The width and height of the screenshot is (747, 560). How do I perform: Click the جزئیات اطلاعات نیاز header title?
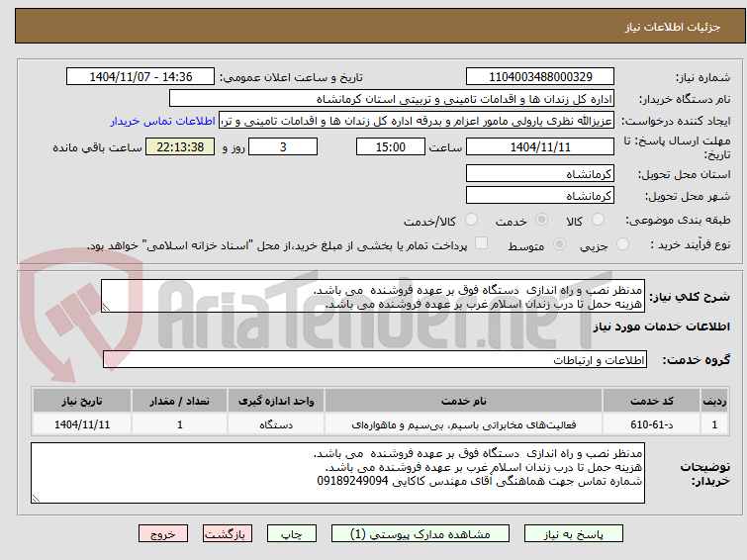(x=673, y=27)
